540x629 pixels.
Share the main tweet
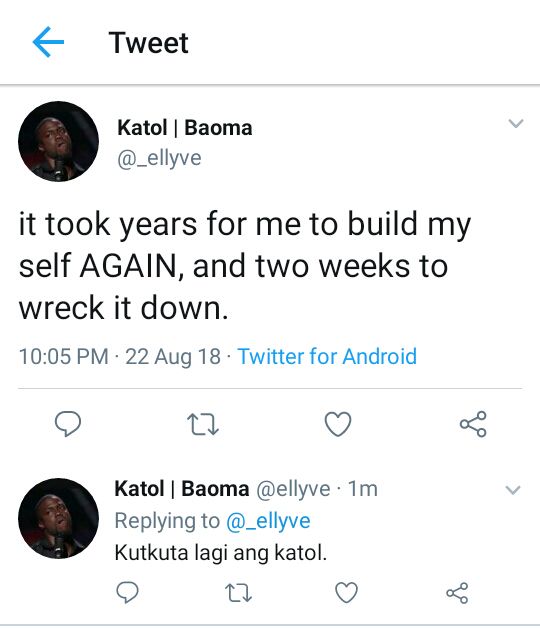473,424
